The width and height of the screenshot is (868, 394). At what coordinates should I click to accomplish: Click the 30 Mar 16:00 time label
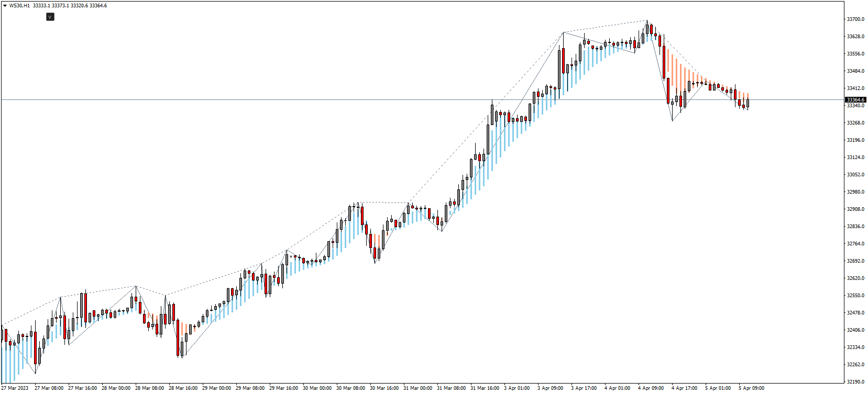coord(384,388)
